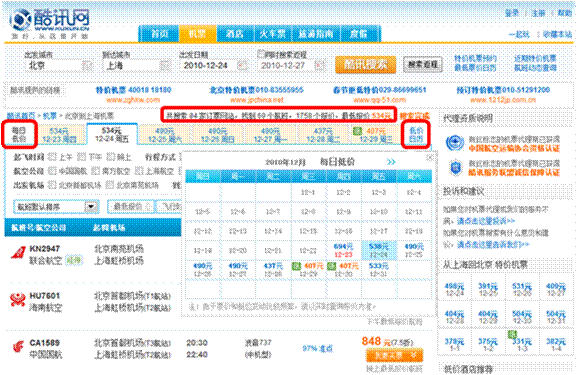This screenshot has height=375, width=576.
Task: Select the 12-28 437元 date tab
Action: click(x=323, y=135)
